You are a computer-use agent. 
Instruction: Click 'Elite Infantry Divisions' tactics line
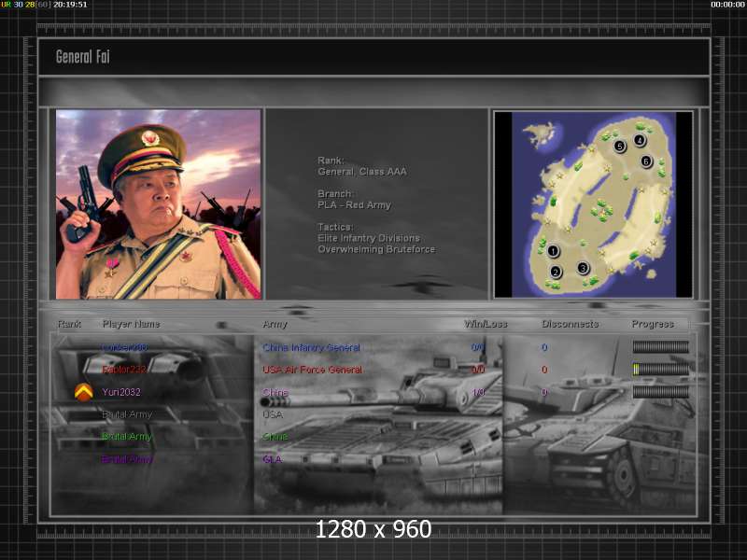coord(369,238)
